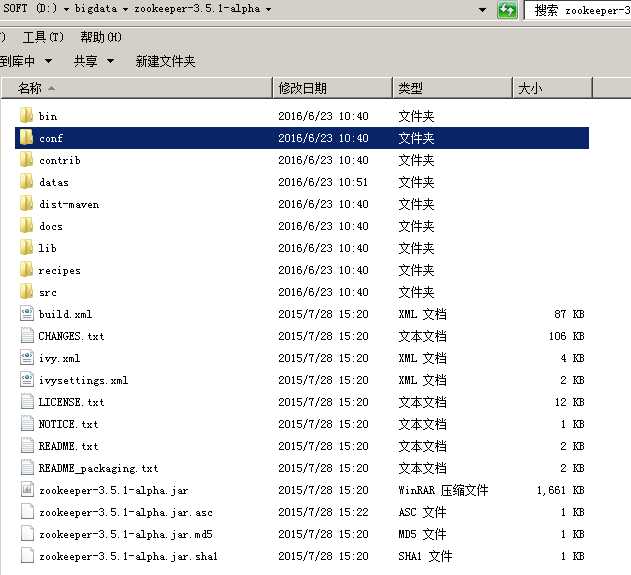
Task: Click the lib folder icon
Action: pyautogui.click(x=27, y=247)
